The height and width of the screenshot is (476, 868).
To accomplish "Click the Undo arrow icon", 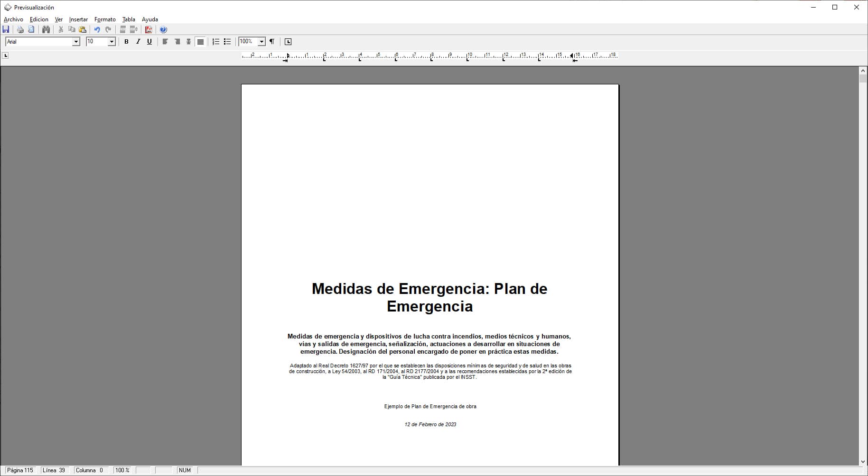I will 97,29.
